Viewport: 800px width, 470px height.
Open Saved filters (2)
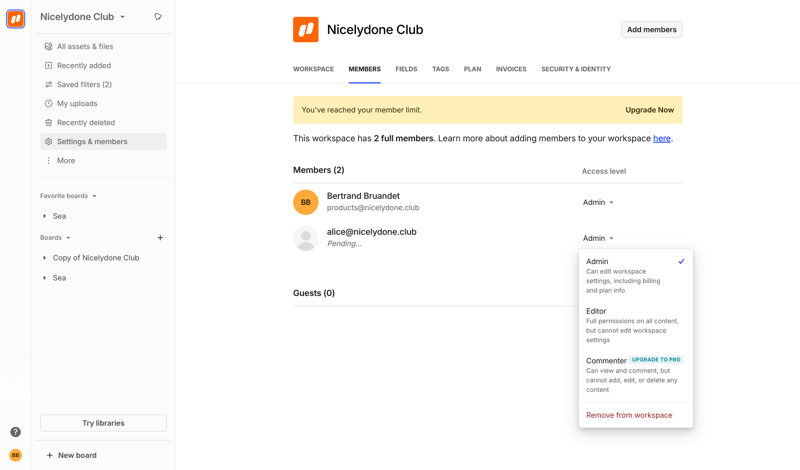(84, 84)
